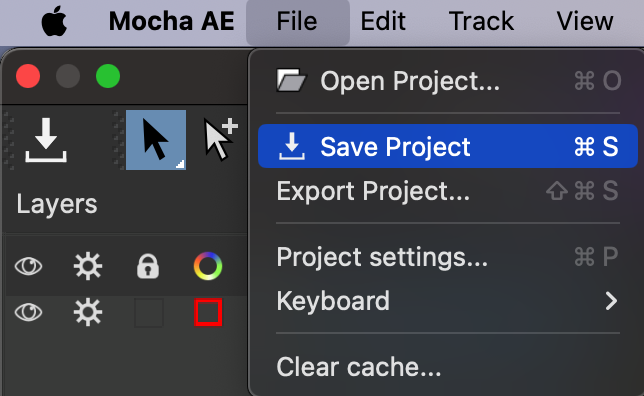Click the lock column header icon

click(148, 267)
